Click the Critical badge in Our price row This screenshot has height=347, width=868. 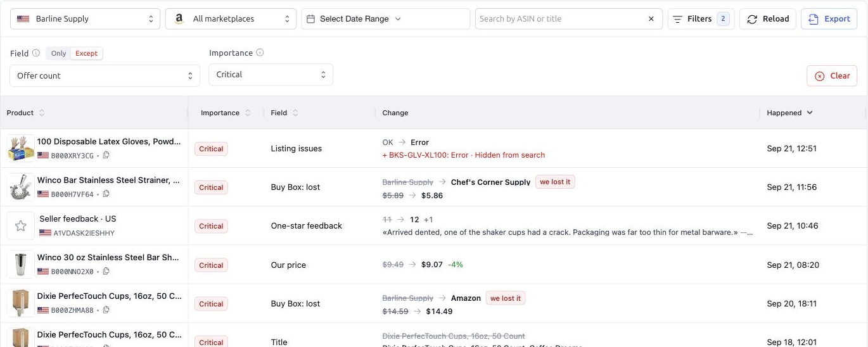[211, 265]
